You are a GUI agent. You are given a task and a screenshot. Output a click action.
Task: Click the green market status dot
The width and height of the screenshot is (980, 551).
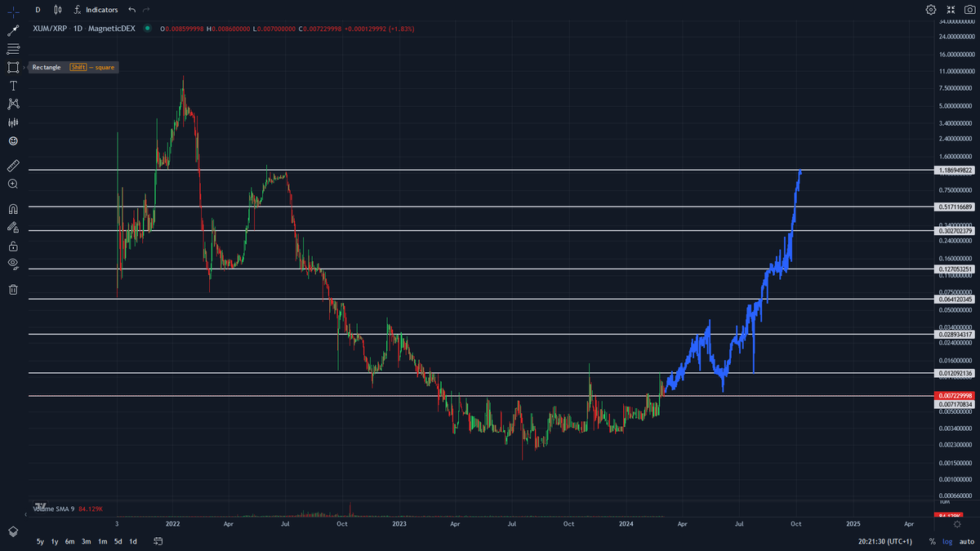(147, 29)
